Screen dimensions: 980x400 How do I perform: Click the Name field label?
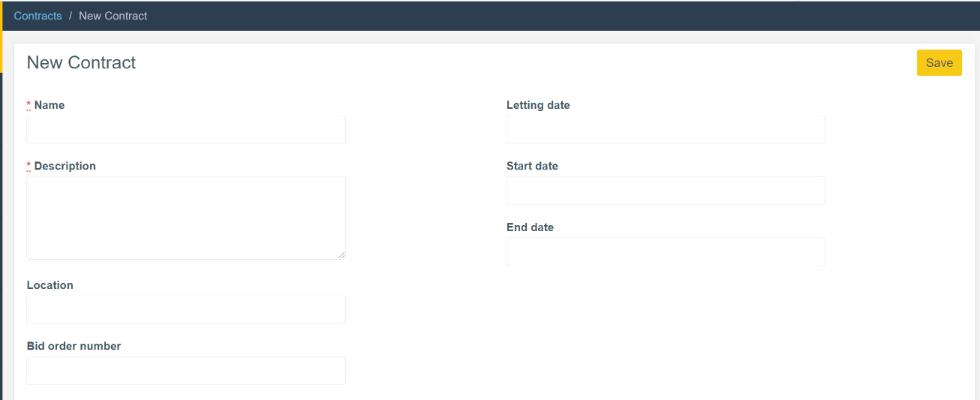tap(50, 105)
